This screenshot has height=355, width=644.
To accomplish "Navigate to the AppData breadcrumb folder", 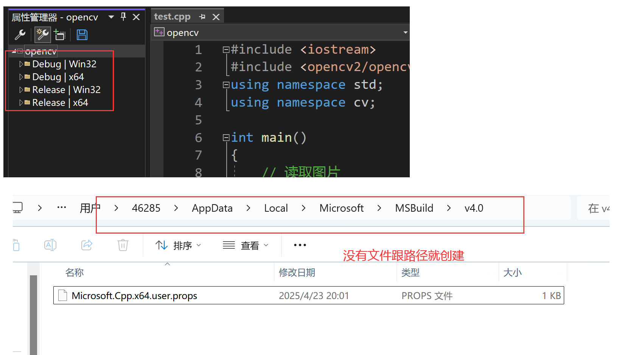I will coord(212,208).
